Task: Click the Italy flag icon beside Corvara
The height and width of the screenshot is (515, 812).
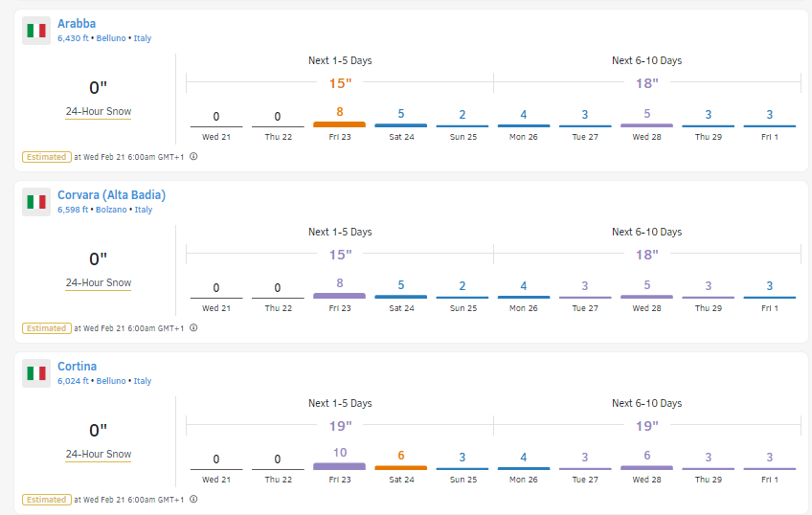Action: (x=36, y=202)
